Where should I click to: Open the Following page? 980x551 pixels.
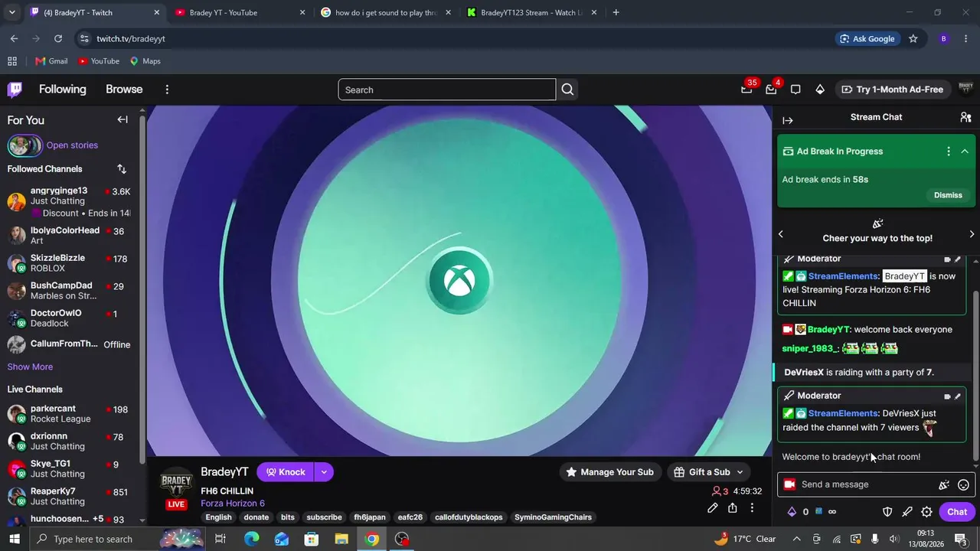click(x=63, y=90)
